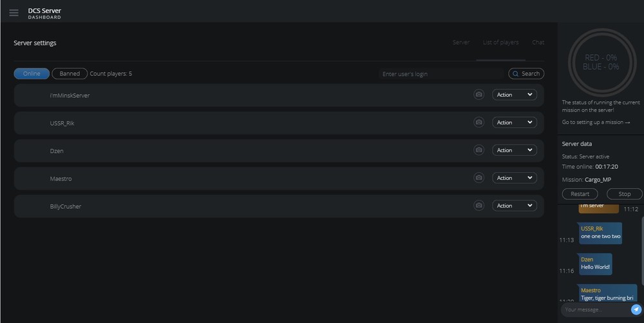Stop the server
The image size is (644, 323).
(624, 194)
